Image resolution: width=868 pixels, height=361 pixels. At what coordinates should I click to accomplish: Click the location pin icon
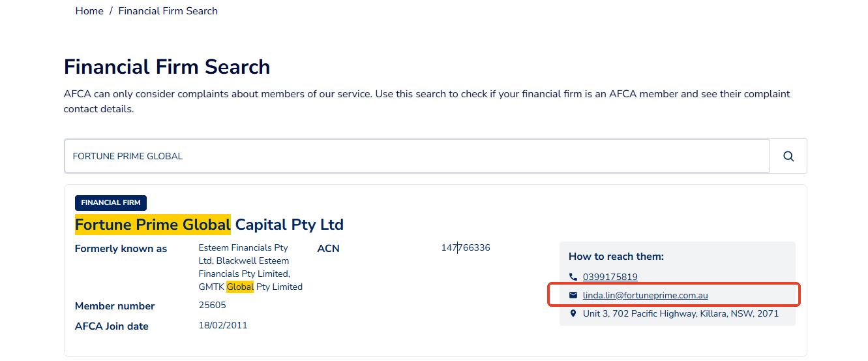(573, 313)
